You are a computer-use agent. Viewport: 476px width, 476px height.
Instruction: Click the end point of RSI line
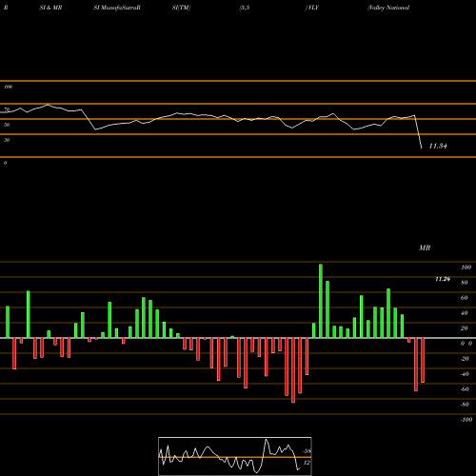[x=422, y=149]
